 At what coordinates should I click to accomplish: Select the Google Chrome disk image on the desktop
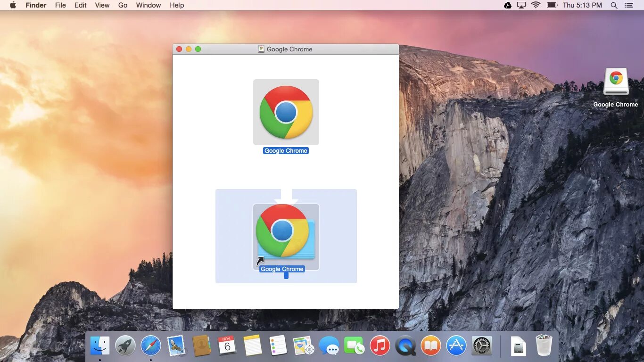pyautogui.click(x=616, y=82)
